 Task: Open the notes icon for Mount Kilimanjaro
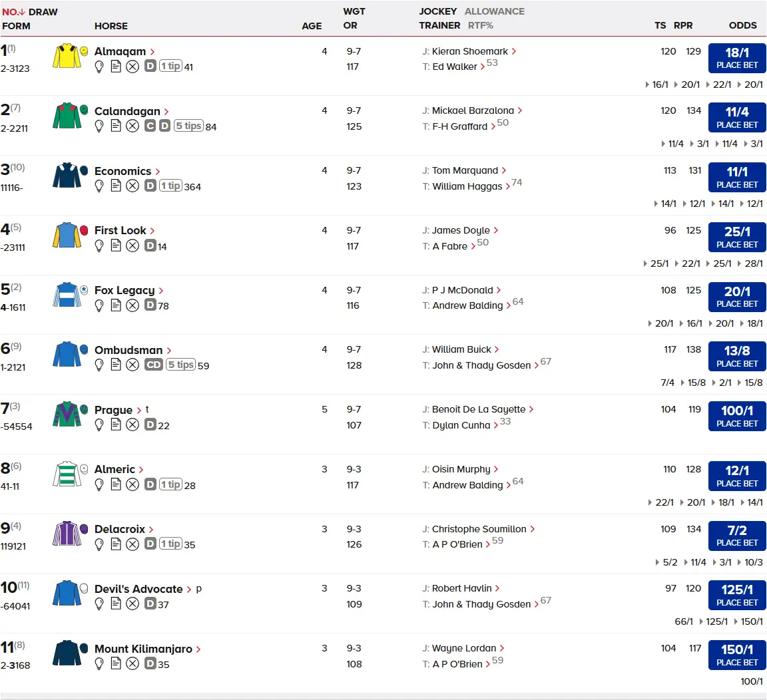[116, 664]
